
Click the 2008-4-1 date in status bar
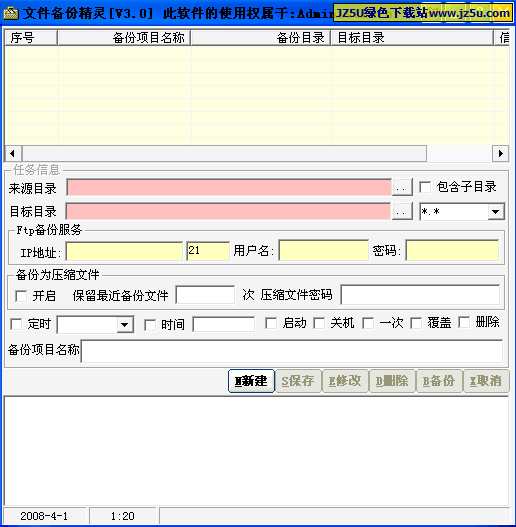coord(44,516)
